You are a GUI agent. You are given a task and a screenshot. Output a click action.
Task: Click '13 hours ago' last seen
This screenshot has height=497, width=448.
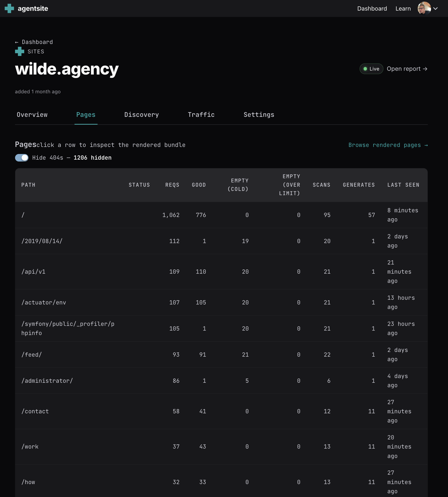401,303
